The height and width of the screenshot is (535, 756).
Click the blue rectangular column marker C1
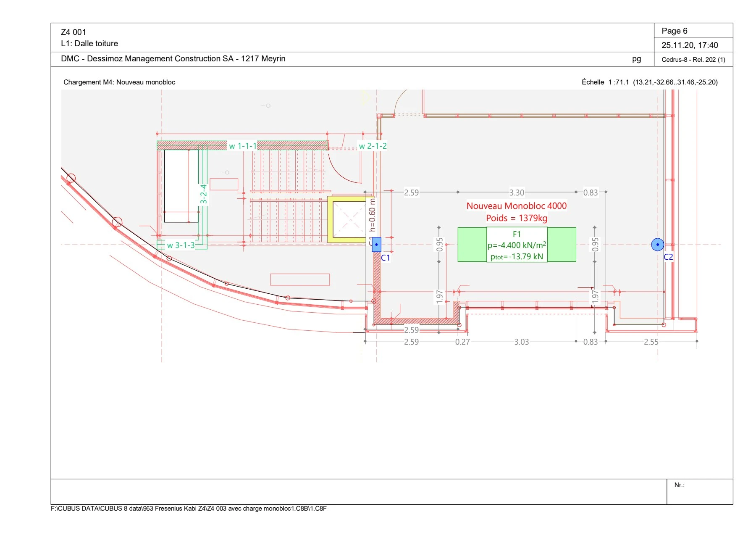[x=376, y=244]
